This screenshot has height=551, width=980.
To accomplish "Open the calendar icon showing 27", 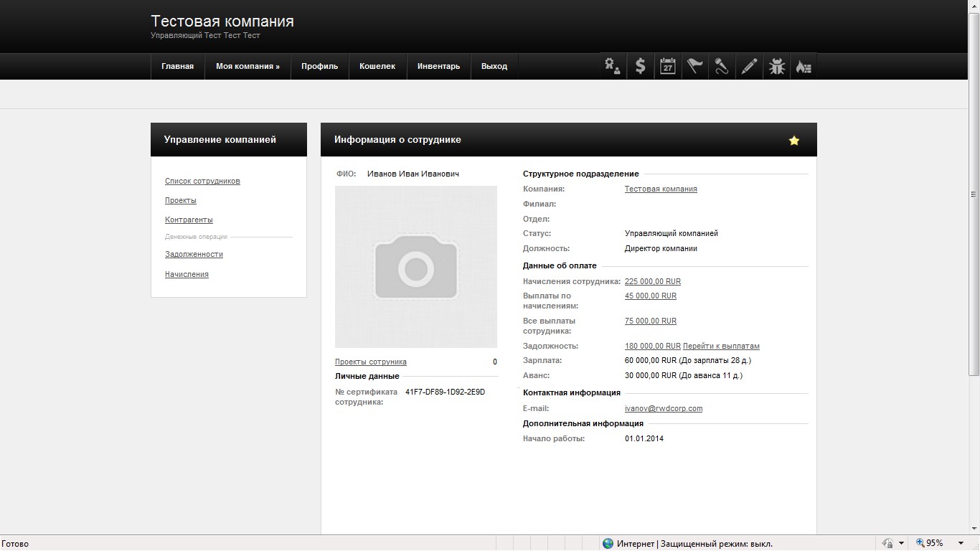I will click(667, 66).
